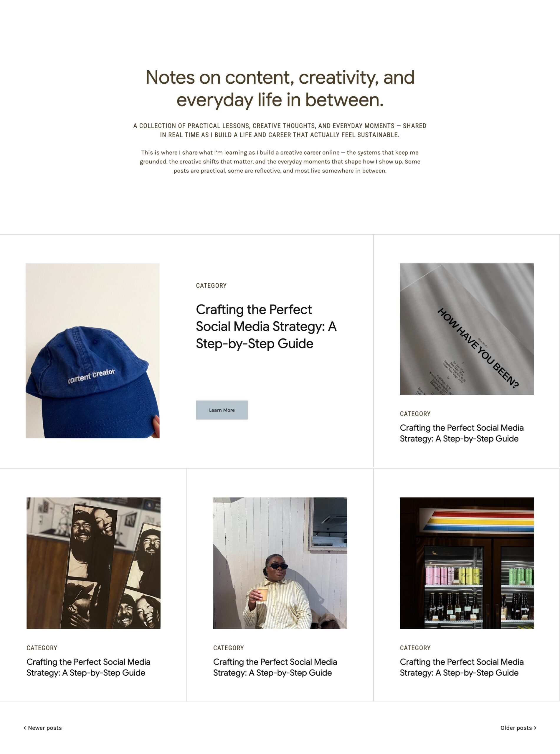Screen dimensions: 560x754
Task: Click the main page heading 'Notes on content'
Action: coord(280,88)
